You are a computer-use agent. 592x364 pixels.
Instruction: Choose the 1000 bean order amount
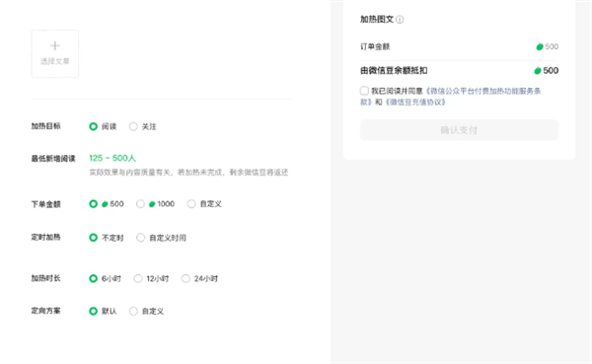(x=140, y=204)
